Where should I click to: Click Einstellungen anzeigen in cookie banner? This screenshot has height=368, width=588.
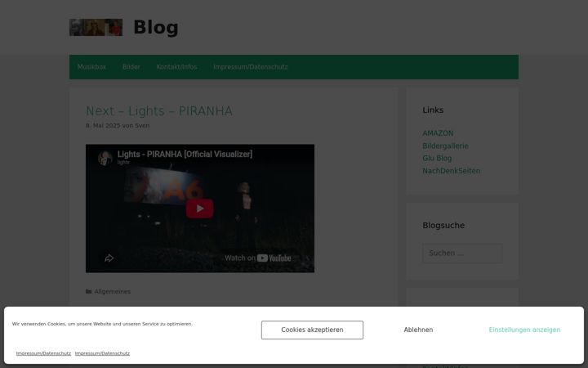524,330
